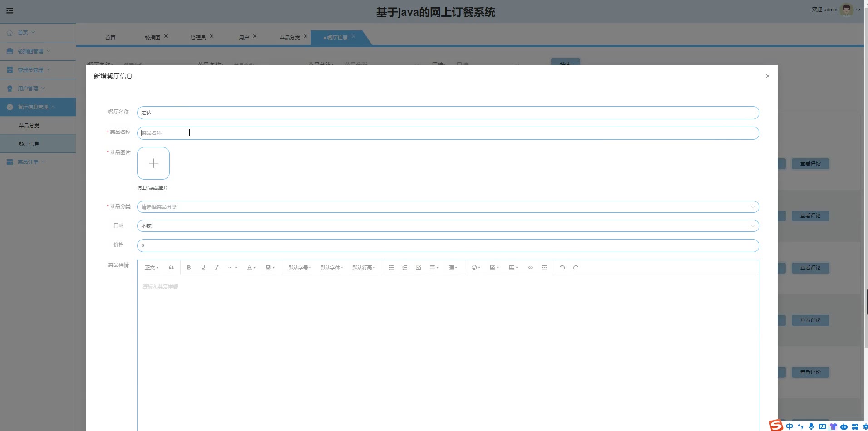Open the 菜品分类 category select box
The width and height of the screenshot is (868, 431).
tap(448, 207)
